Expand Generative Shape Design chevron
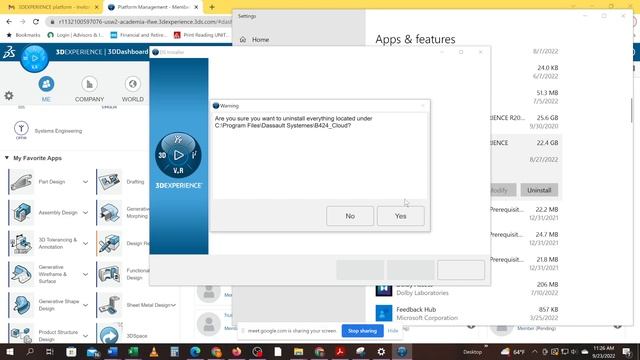The width and height of the screenshot is (640, 360). point(85,305)
